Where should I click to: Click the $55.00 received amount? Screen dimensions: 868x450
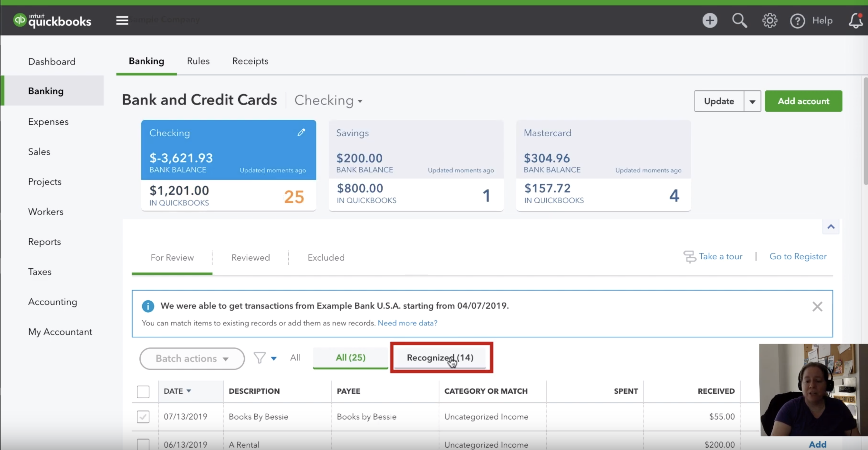point(722,417)
